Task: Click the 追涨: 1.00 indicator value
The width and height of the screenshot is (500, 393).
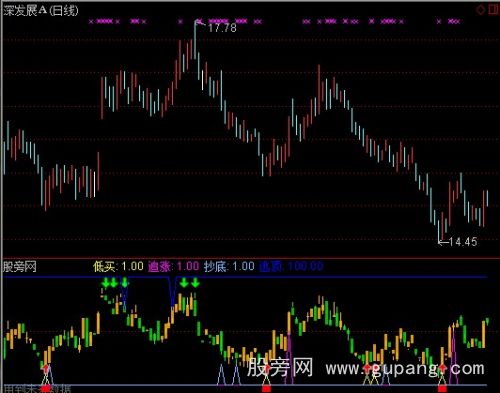Action: [173, 267]
